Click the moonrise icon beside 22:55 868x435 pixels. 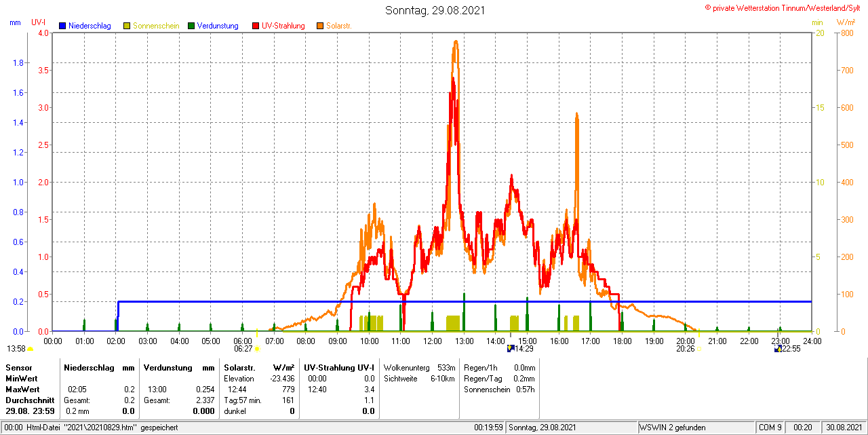(x=778, y=349)
